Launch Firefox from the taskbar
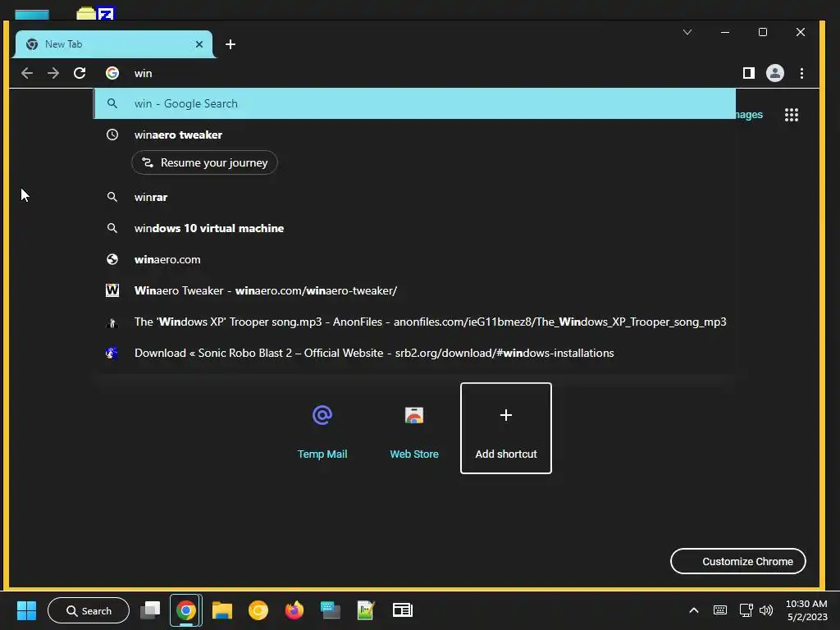 [x=294, y=610]
